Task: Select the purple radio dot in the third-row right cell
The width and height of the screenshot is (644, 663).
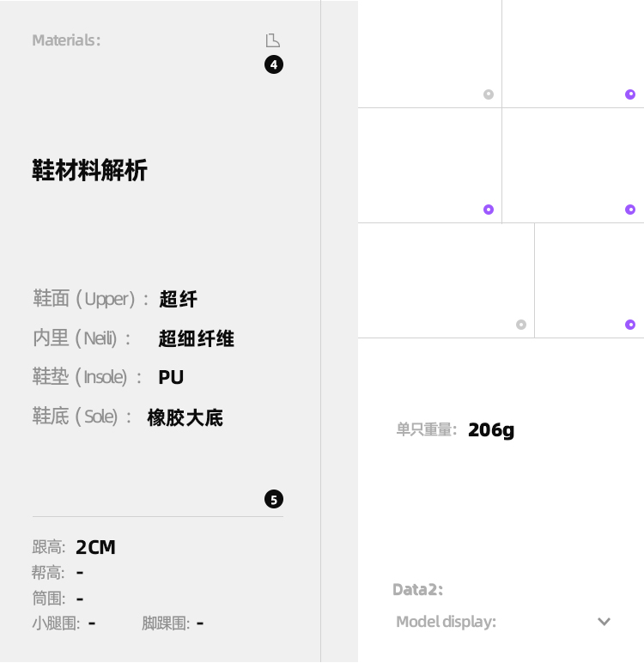Action: [630, 325]
